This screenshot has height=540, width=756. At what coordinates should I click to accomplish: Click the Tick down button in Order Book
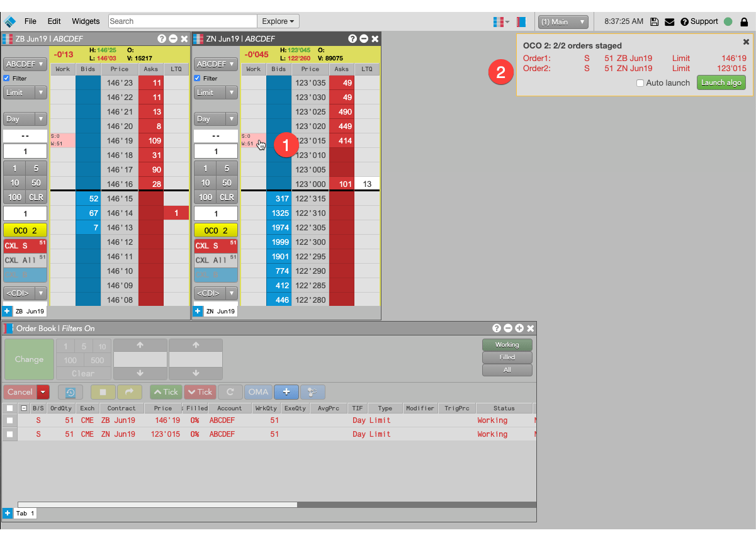coord(199,391)
